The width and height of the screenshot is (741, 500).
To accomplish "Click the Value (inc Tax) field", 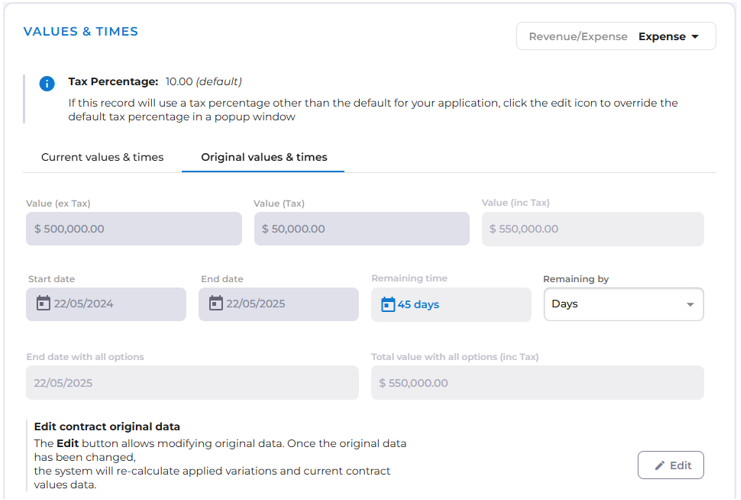I will coord(592,229).
